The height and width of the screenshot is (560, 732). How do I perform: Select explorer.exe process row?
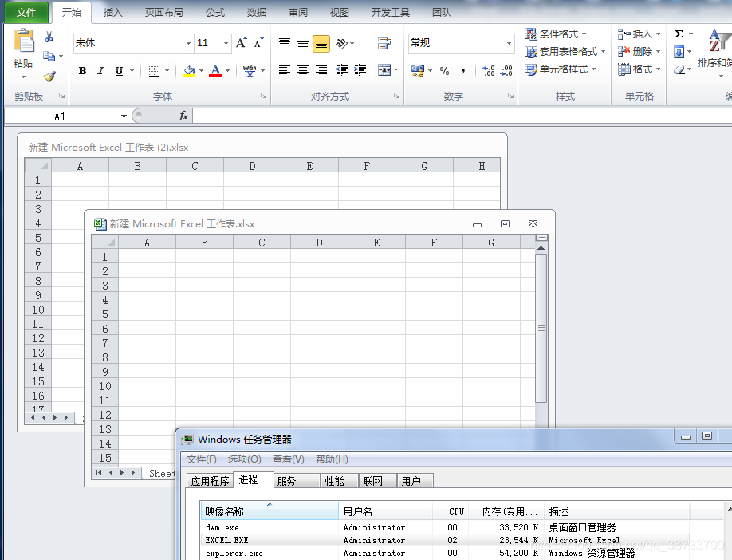pos(445,554)
